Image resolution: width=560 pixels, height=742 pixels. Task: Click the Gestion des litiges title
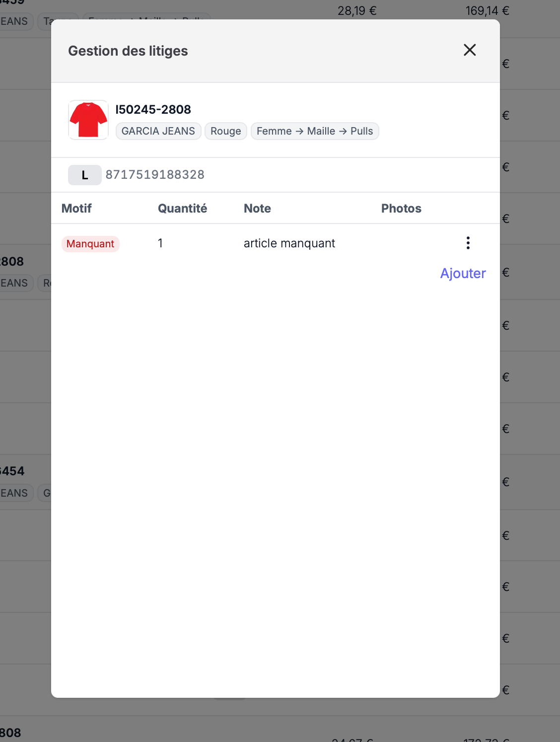click(128, 51)
